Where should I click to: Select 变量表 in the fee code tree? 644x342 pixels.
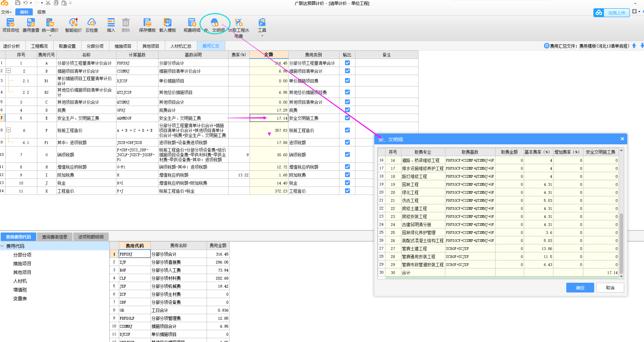pyautogui.click(x=20, y=298)
